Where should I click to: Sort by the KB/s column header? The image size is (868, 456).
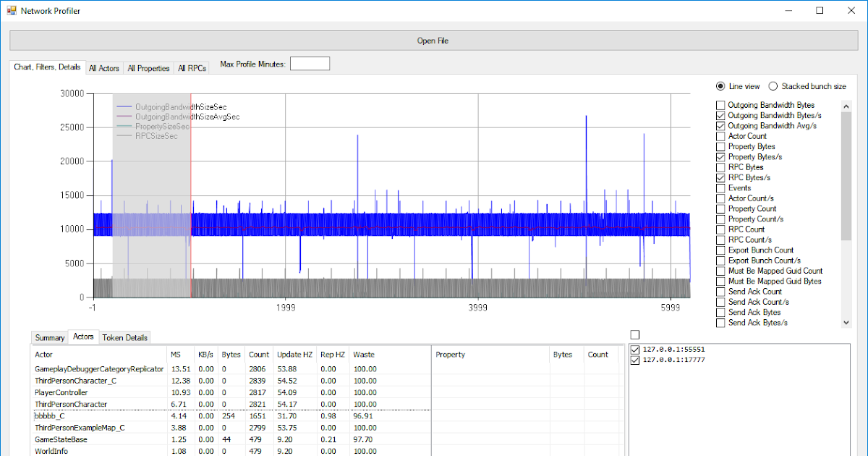(x=207, y=355)
